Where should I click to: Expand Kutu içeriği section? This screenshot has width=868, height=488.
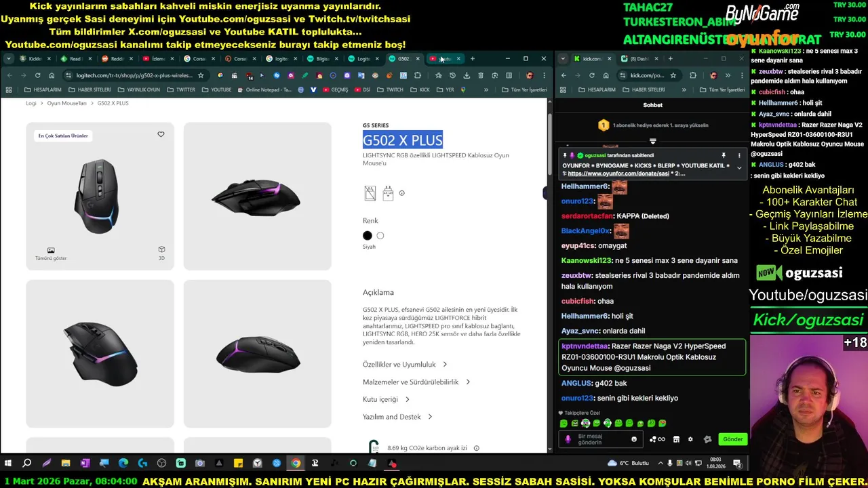tap(386, 399)
